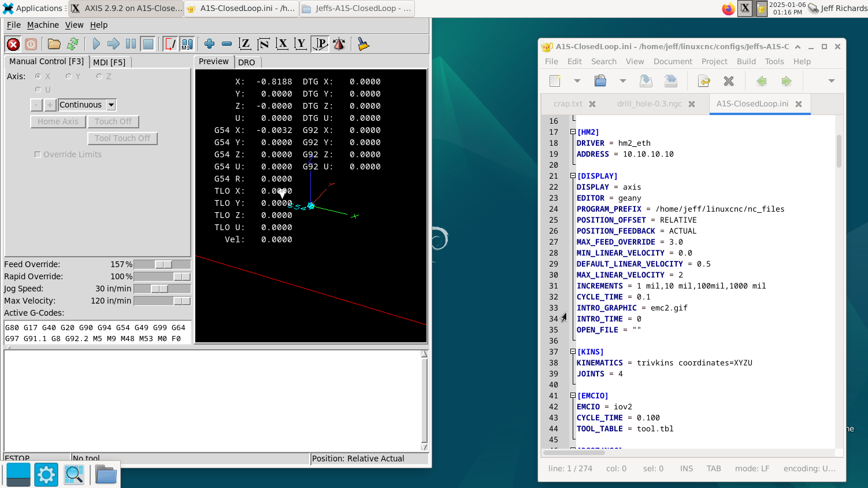This screenshot has height=488, width=868.
Task: Open a file with Geany's folder icon
Action: (600, 81)
